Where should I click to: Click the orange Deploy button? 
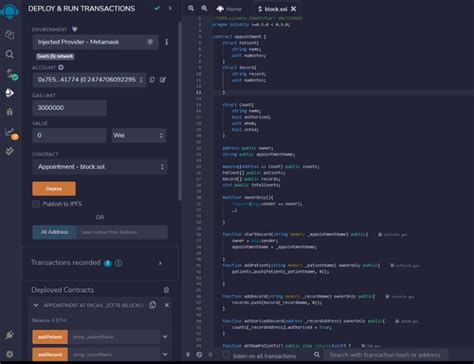point(54,189)
